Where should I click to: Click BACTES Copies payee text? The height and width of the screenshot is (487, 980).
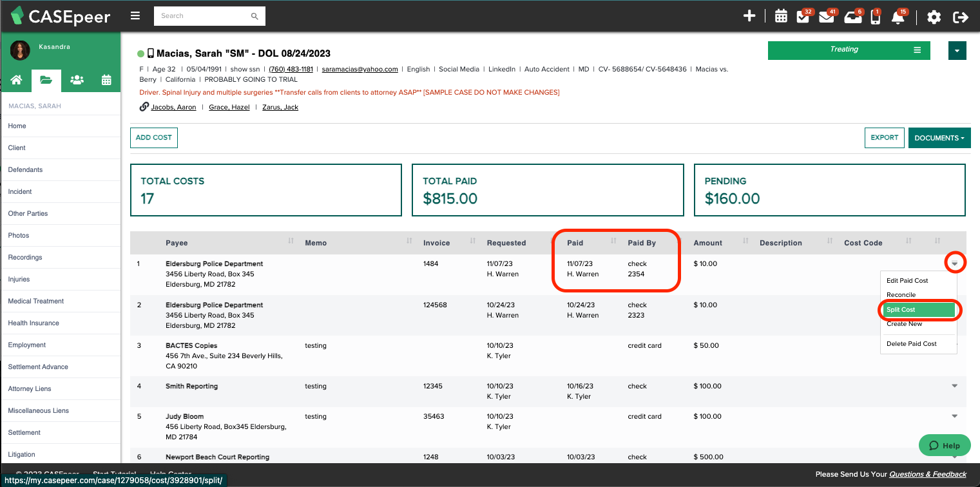point(191,345)
